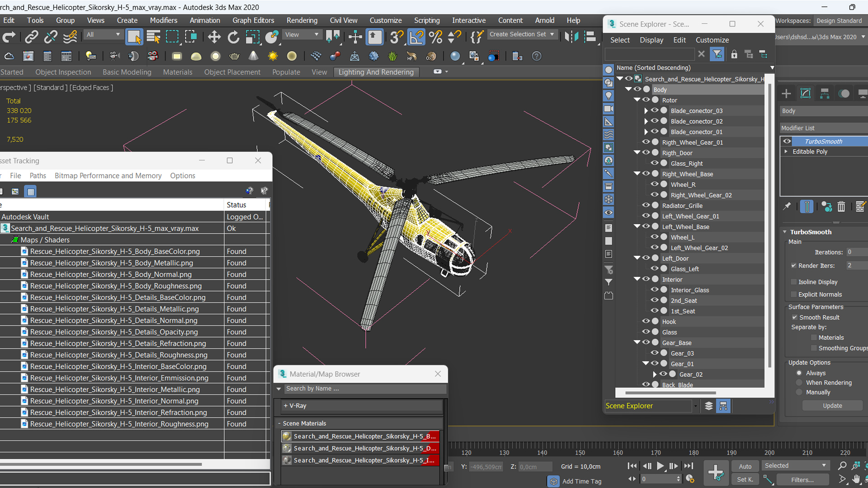Image resolution: width=868 pixels, height=488 pixels.
Task: Select the Rotate tool in main toolbar
Action: 233,37
